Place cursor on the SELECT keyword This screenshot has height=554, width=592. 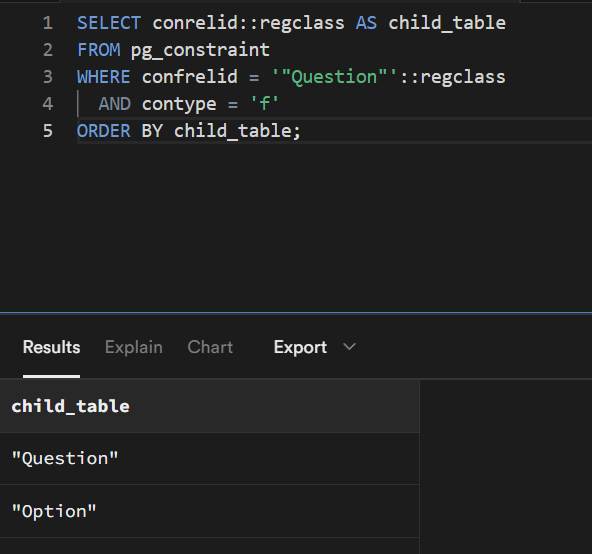tap(109, 23)
